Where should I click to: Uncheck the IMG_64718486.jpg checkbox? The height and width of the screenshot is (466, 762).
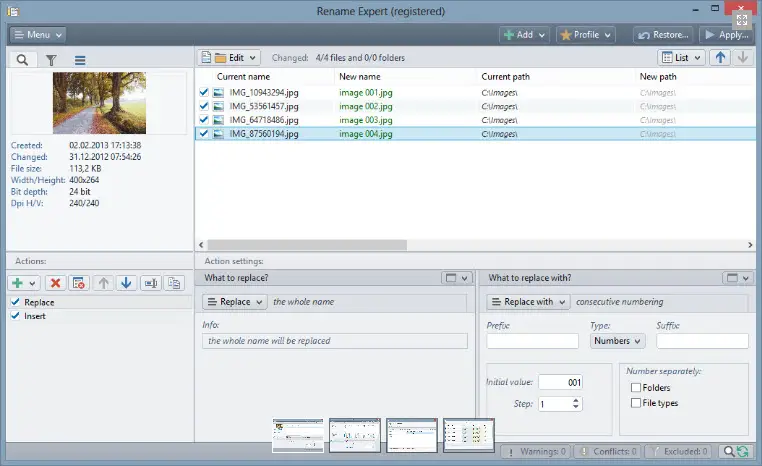coord(204,119)
